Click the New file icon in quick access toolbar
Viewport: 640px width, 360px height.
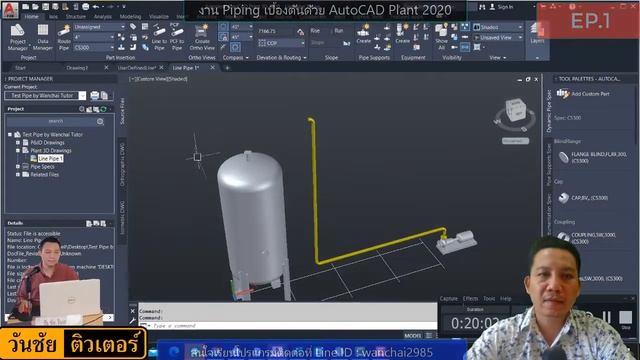(25, 7)
